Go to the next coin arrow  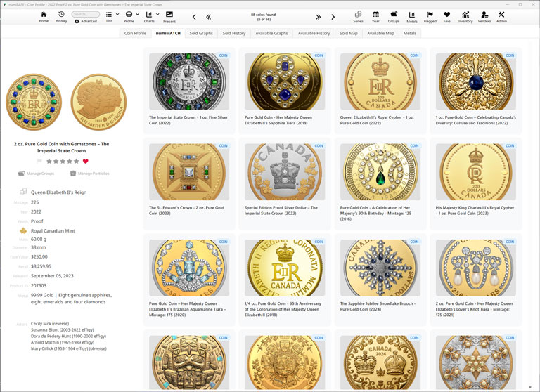(x=333, y=17)
